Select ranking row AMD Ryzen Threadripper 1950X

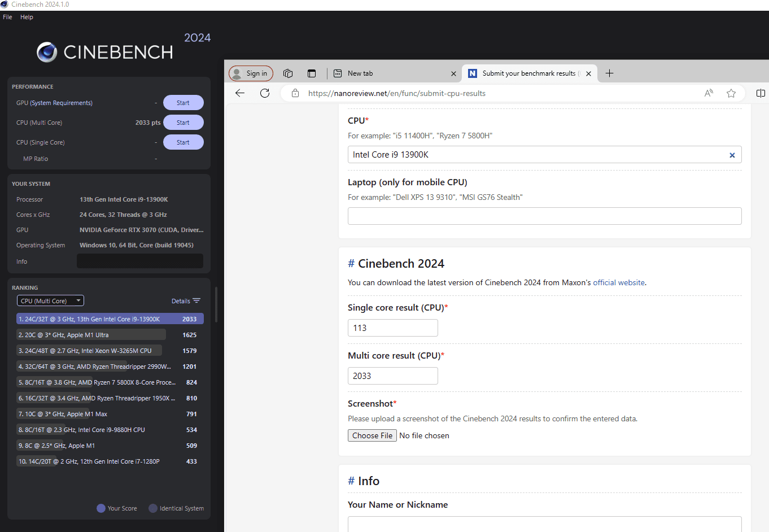(x=110, y=398)
